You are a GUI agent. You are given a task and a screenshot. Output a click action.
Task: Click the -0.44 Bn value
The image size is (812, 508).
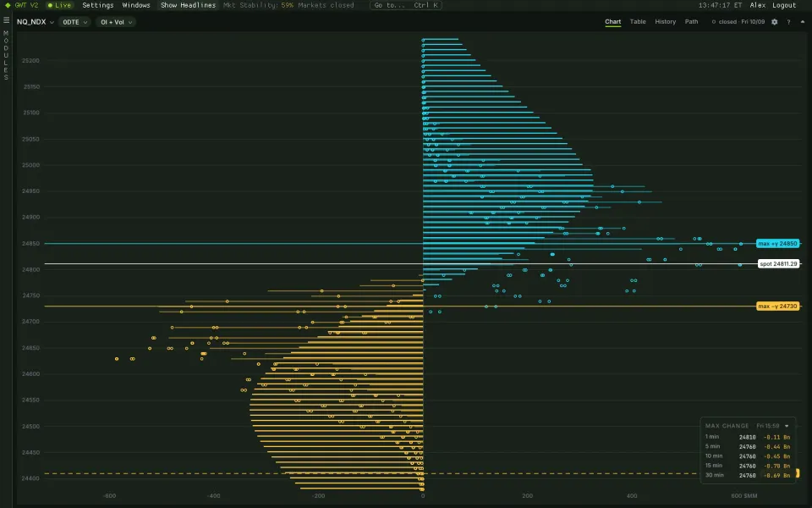coord(776,447)
